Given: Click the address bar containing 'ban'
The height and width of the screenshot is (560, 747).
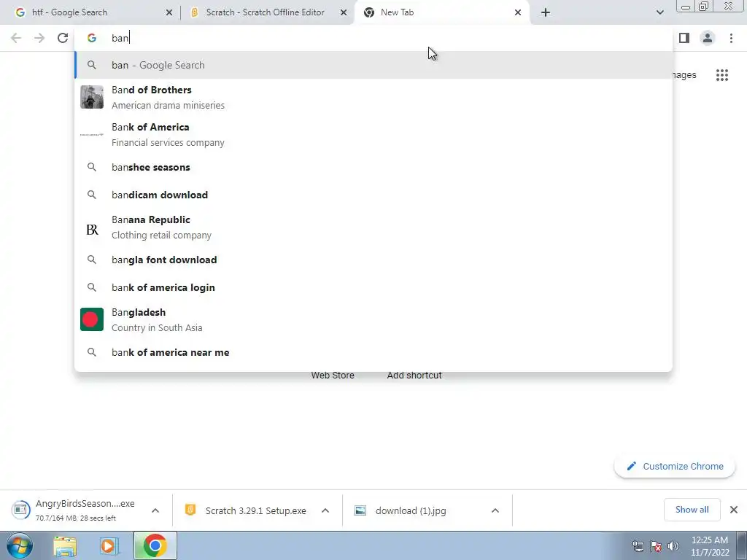Looking at the screenshot, I should click(373, 38).
